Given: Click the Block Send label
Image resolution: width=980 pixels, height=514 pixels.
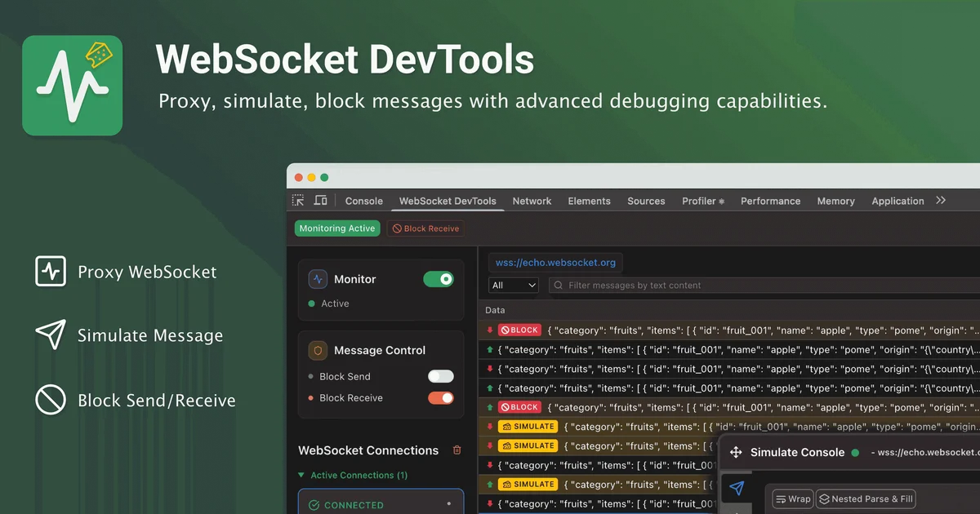Looking at the screenshot, I should 345,376.
